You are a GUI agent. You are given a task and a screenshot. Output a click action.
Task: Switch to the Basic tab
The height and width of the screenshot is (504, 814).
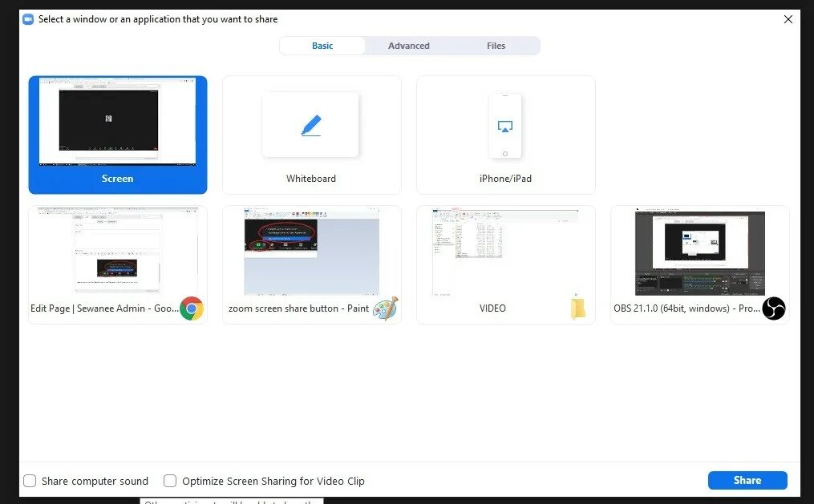322,46
